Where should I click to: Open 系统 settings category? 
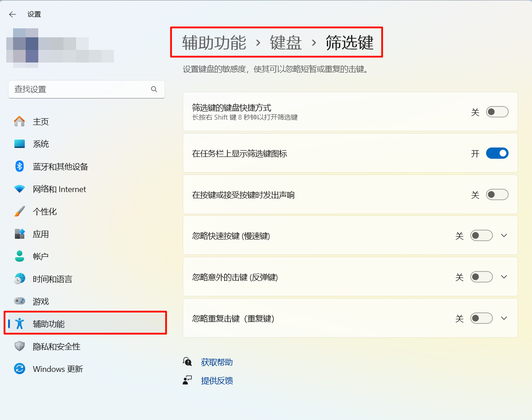coord(86,144)
